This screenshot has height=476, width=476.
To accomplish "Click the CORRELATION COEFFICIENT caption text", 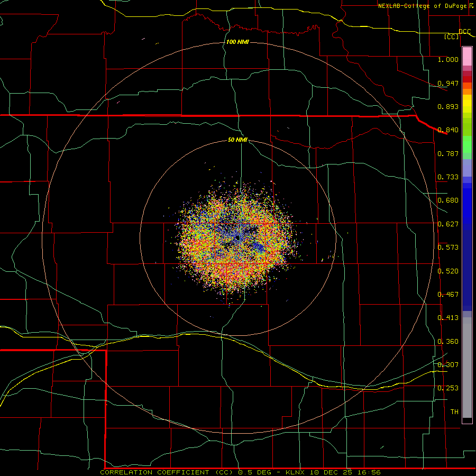I will 154,472.
